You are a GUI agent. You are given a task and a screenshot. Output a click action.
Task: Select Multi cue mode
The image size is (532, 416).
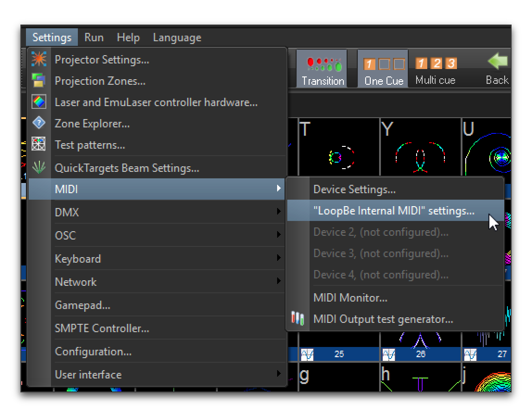pyautogui.click(x=436, y=70)
